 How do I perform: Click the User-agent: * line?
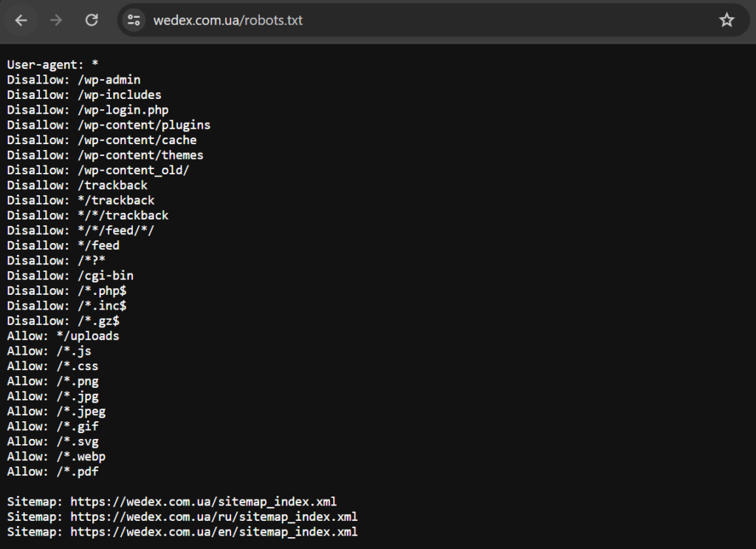click(52, 64)
